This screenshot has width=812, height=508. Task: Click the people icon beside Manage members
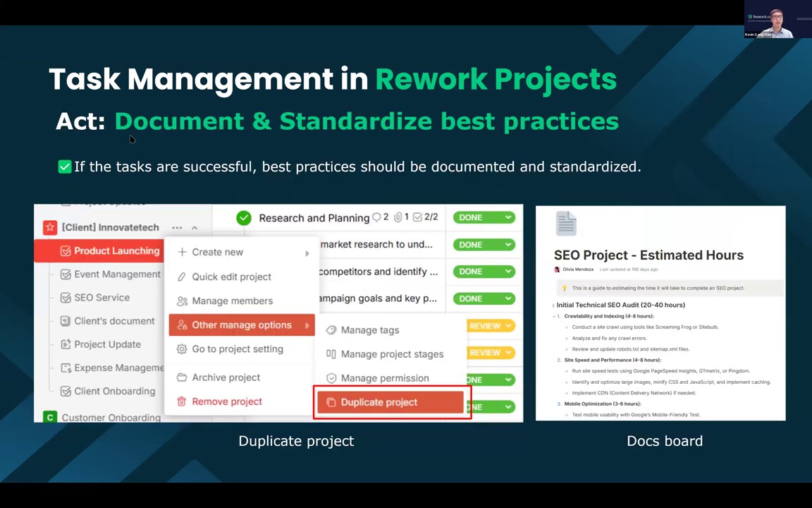[182, 301]
